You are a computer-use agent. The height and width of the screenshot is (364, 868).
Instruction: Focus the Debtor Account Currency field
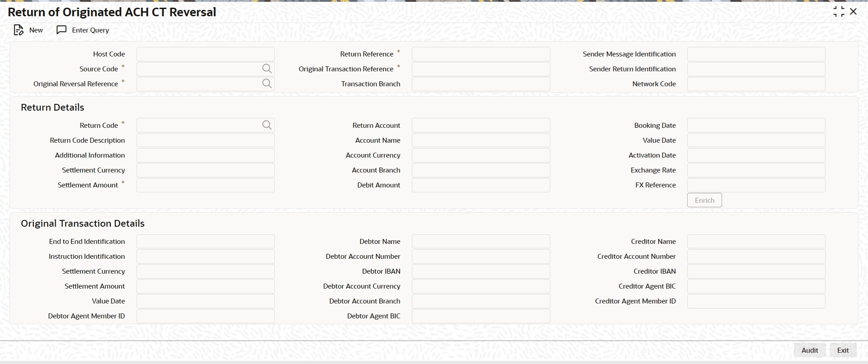[x=481, y=286]
